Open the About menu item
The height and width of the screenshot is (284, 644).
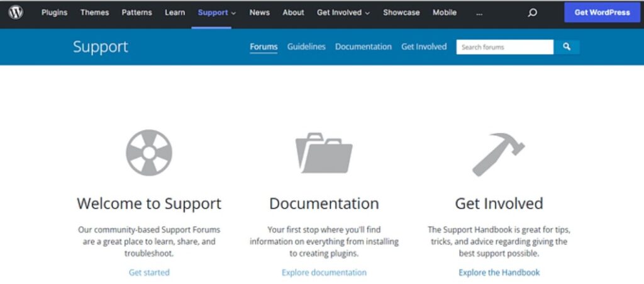pos(293,13)
